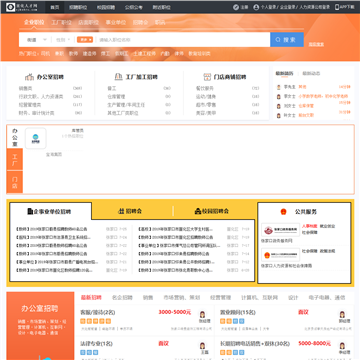
Task: Click the avatar icon of 孙女士 resume
Action: 279,115
